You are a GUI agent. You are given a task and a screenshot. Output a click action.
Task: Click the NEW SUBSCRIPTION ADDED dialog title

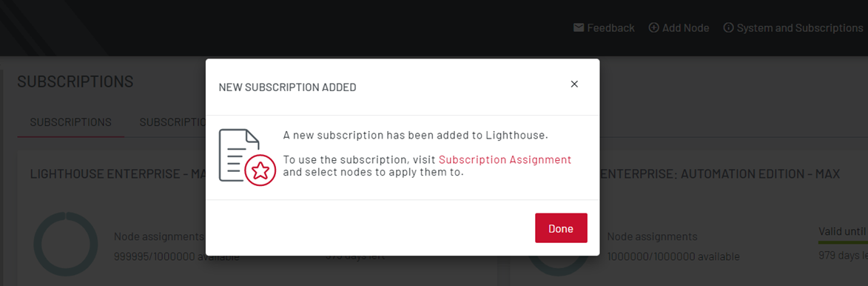287,87
